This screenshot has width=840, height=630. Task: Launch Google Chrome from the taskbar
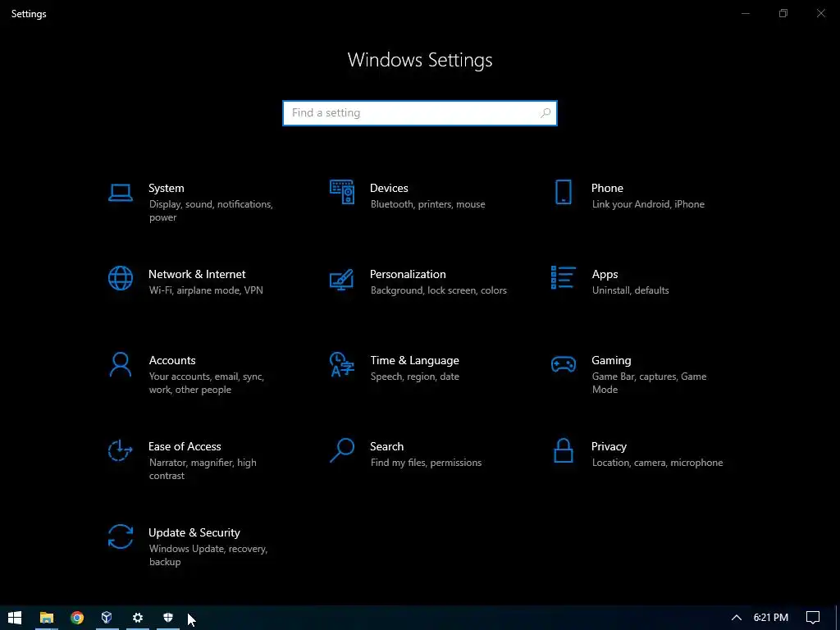point(77,618)
